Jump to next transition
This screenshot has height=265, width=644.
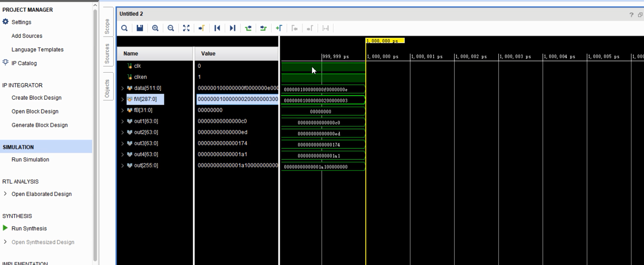(263, 28)
